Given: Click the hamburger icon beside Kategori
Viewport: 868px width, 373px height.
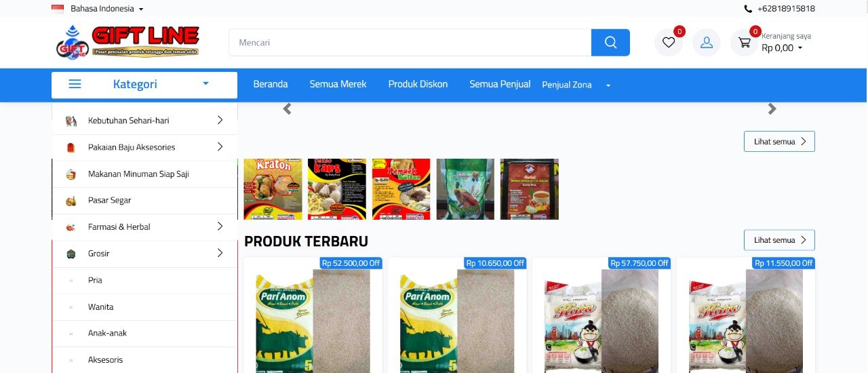Looking at the screenshot, I should [75, 84].
